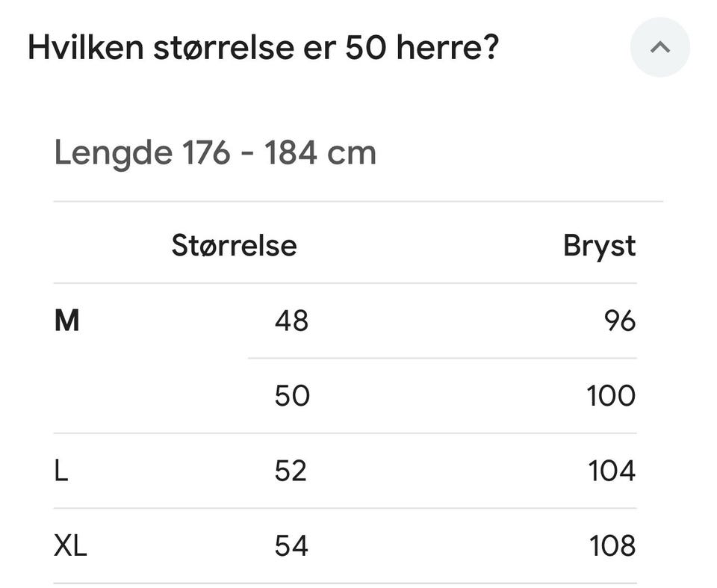Click '184 cm' in the length caption
Image resolution: width=717 pixels, height=588 pixels.
pyautogui.click(x=320, y=153)
